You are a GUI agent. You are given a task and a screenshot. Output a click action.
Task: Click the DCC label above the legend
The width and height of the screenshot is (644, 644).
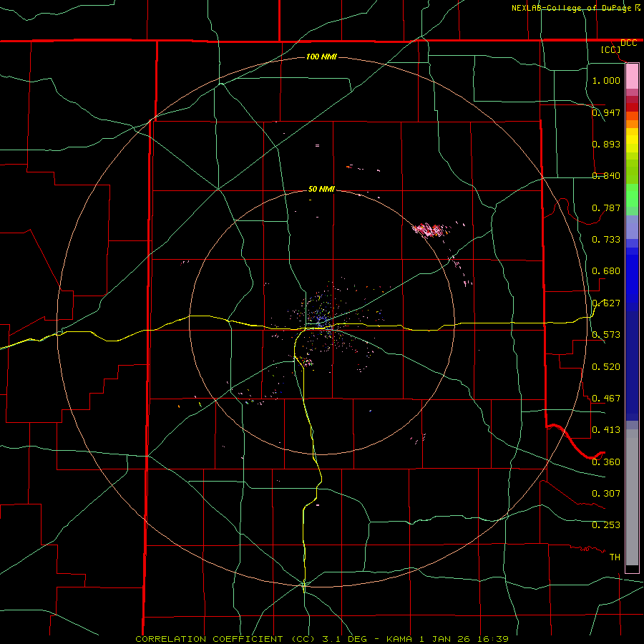pyautogui.click(x=628, y=43)
